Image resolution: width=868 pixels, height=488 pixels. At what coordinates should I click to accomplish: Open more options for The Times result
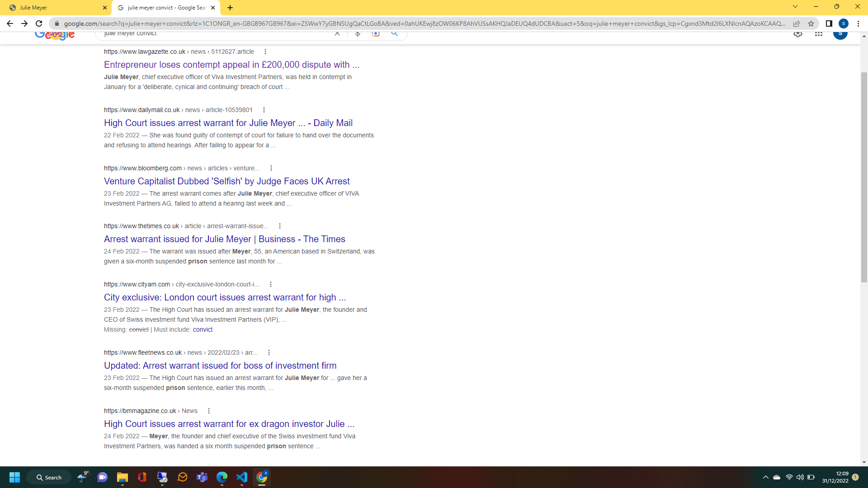point(280,226)
